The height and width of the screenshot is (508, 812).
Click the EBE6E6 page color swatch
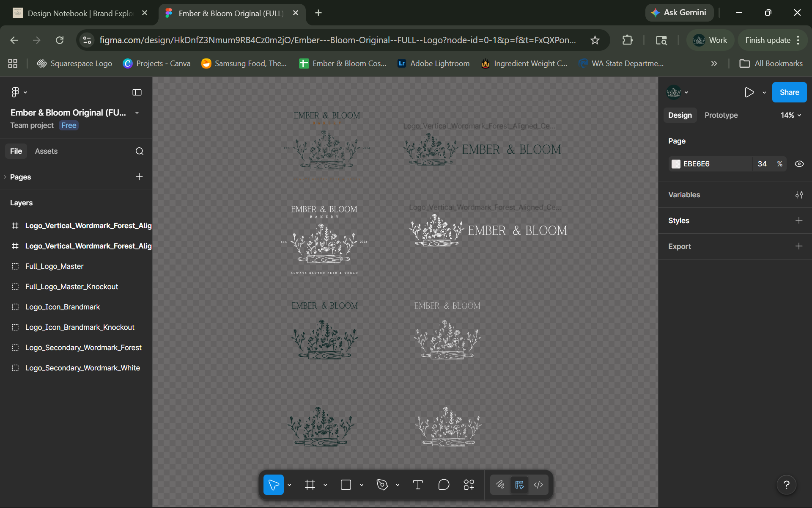[x=676, y=164]
